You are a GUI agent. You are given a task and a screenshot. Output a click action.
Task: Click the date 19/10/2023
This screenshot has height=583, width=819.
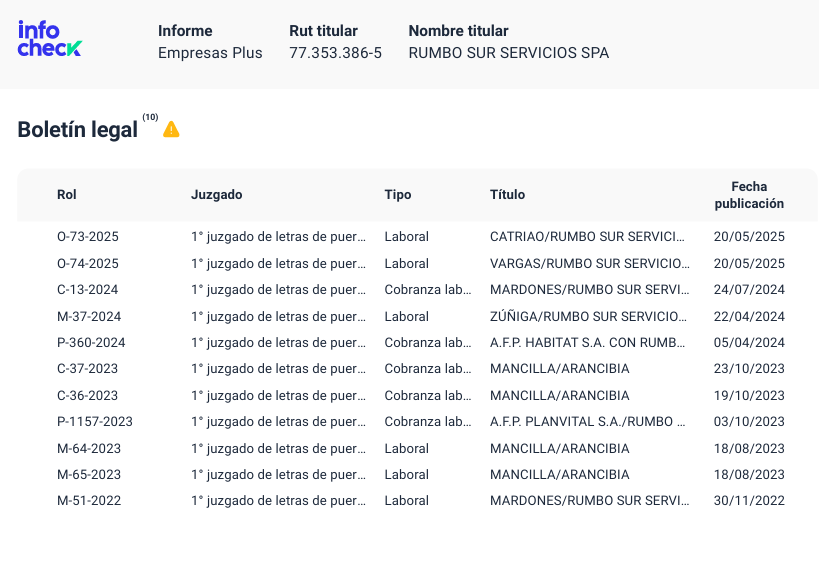(749, 395)
